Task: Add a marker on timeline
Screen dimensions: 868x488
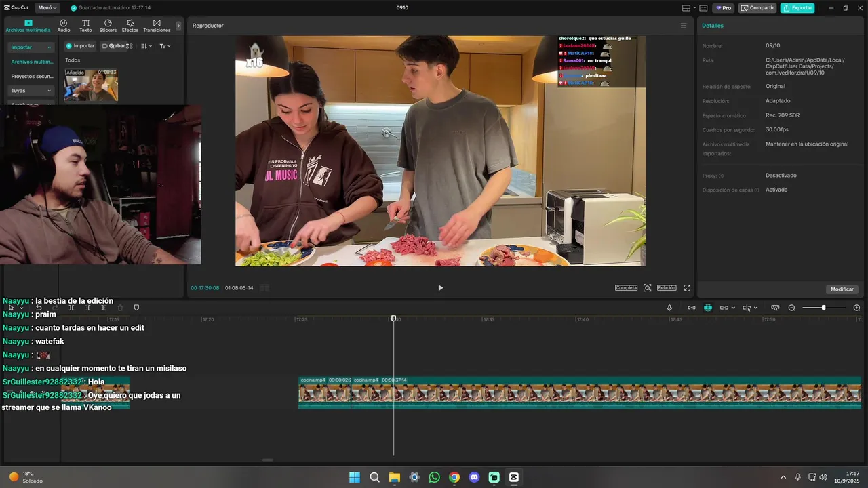Action: click(136, 308)
